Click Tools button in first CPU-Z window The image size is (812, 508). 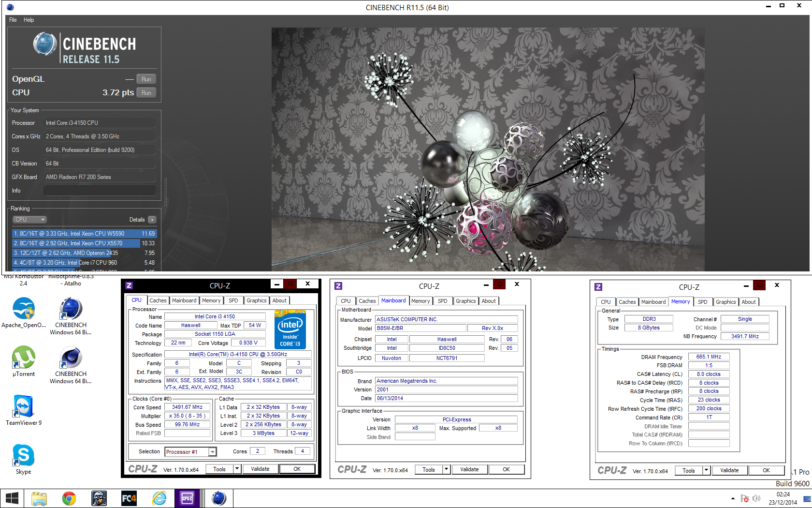[x=219, y=469]
